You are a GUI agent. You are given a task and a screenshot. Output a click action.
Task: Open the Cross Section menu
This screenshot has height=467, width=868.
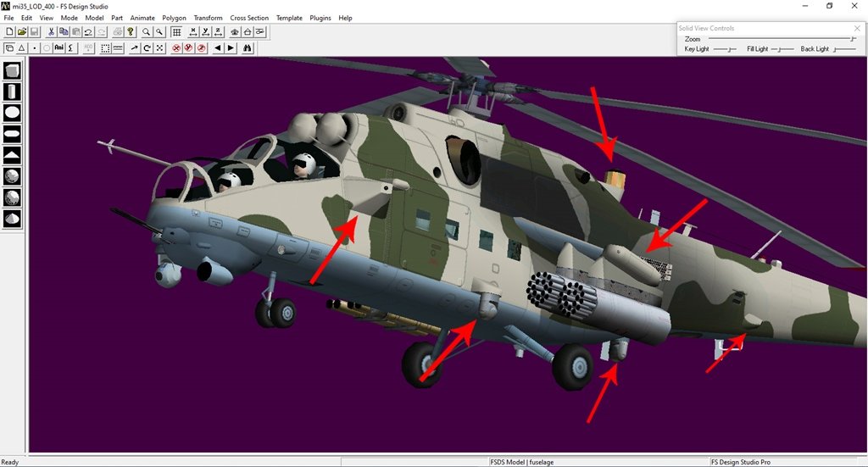click(249, 18)
